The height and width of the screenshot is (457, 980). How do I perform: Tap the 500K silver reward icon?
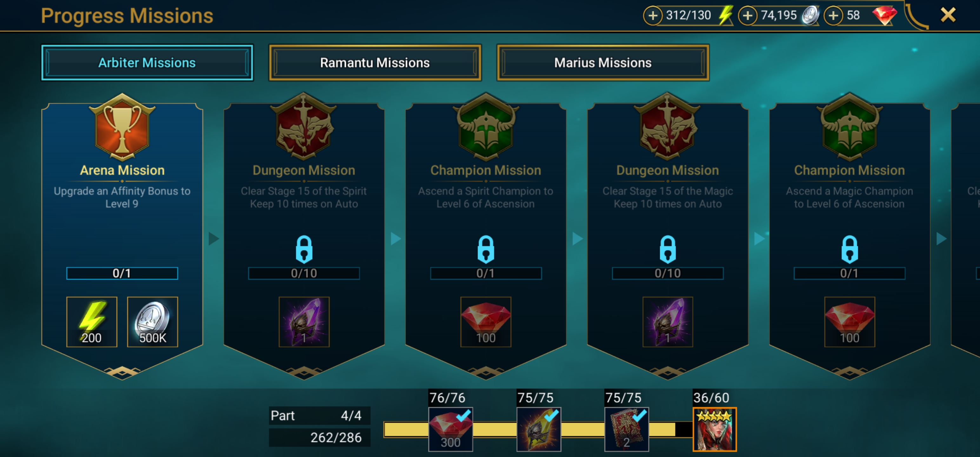point(152,322)
